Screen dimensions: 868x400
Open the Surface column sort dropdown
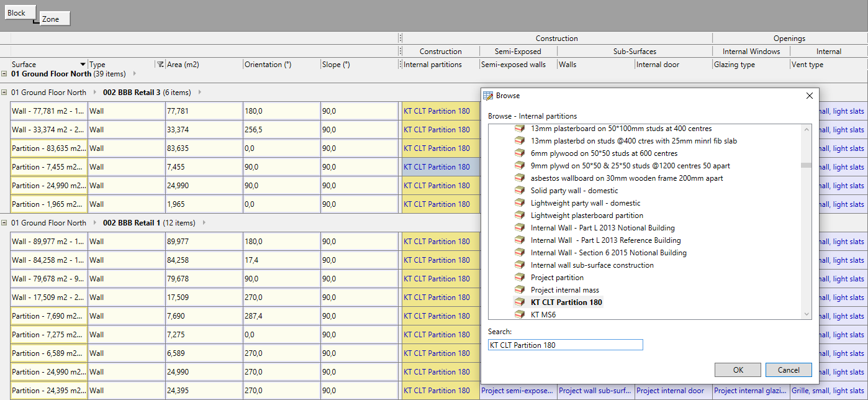pos(83,65)
